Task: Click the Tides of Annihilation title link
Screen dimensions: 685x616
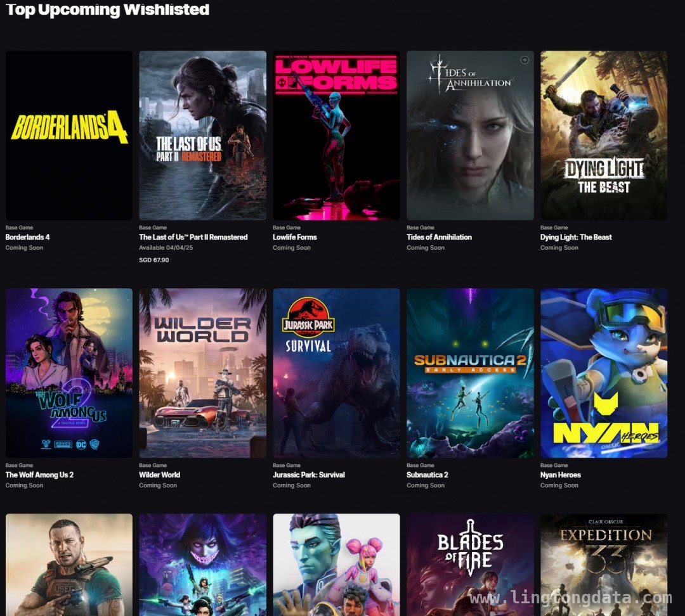Action: (439, 237)
